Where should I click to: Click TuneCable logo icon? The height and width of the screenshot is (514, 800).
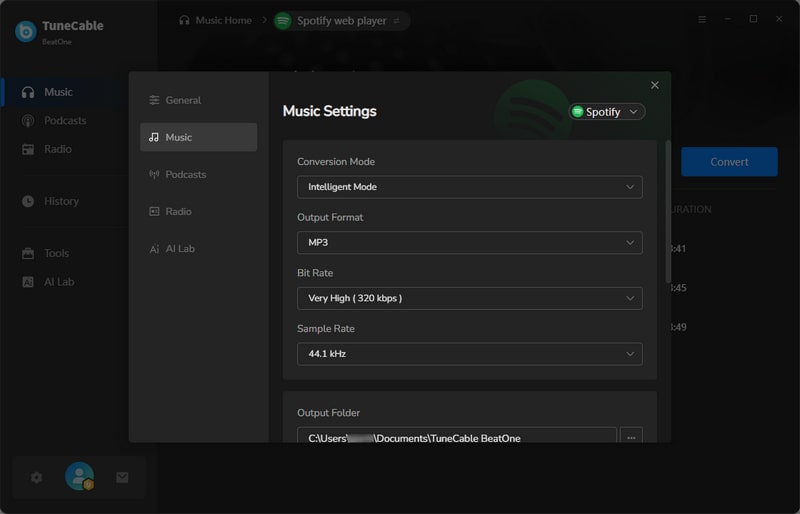tap(26, 31)
